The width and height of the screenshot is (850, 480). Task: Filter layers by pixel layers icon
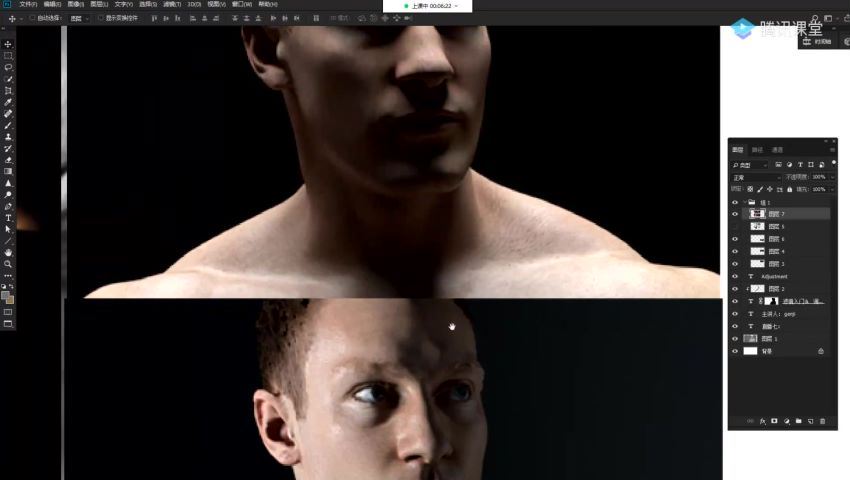coord(778,165)
